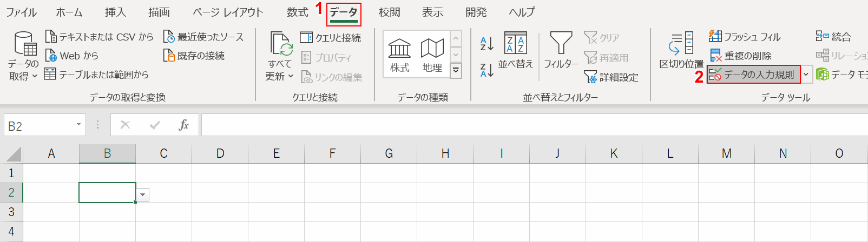
Task: Select column H header
Action: (445, 153)
